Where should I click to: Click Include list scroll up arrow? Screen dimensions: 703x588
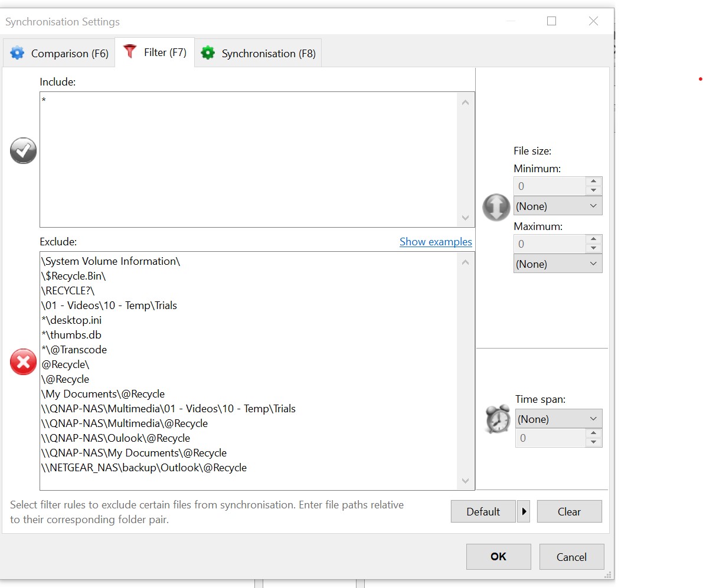(x=465, y=103)
